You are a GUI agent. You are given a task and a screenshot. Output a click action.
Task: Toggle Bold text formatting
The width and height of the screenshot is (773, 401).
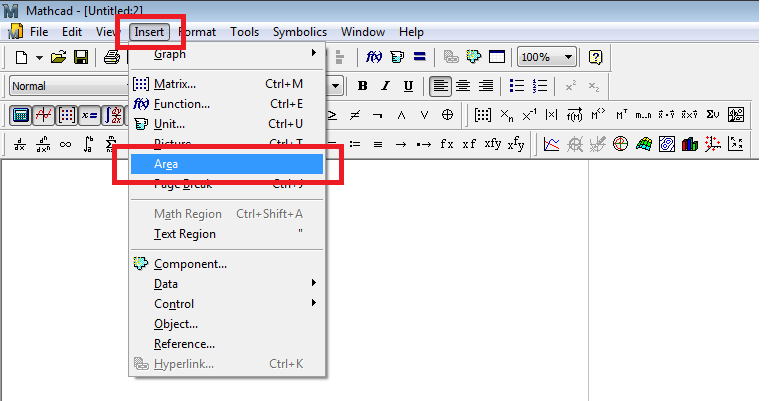click(362, 86)
